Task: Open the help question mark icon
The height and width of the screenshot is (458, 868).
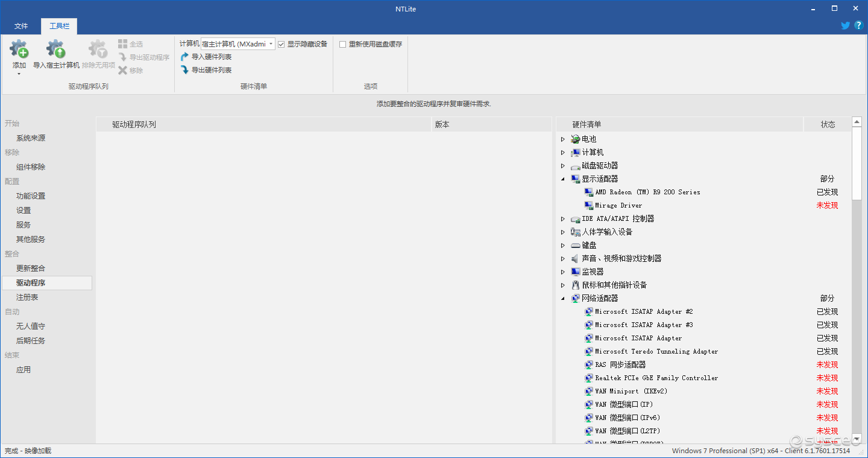Action: coord(859,25)
